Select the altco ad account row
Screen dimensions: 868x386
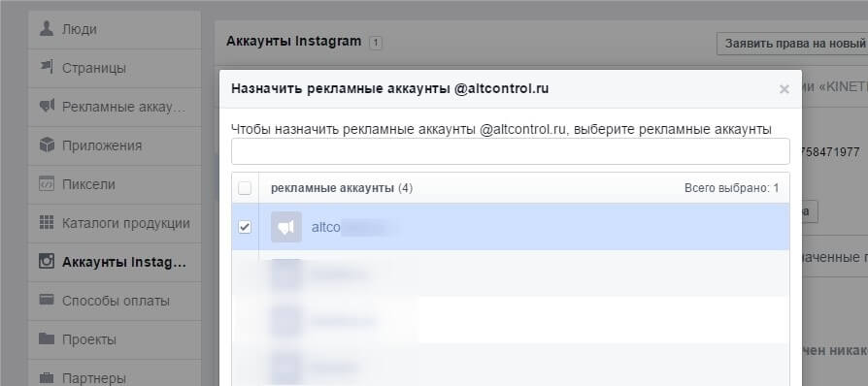[x=511, y=227]
